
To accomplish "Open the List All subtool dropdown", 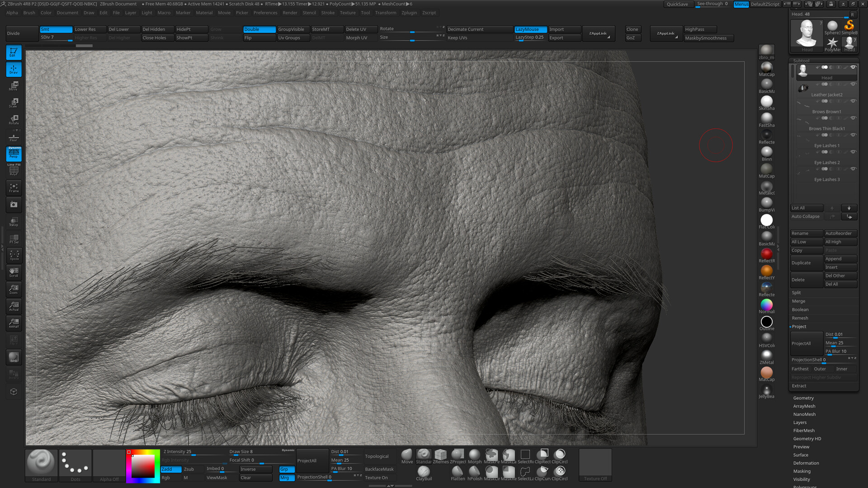I will tap(806, 208).
